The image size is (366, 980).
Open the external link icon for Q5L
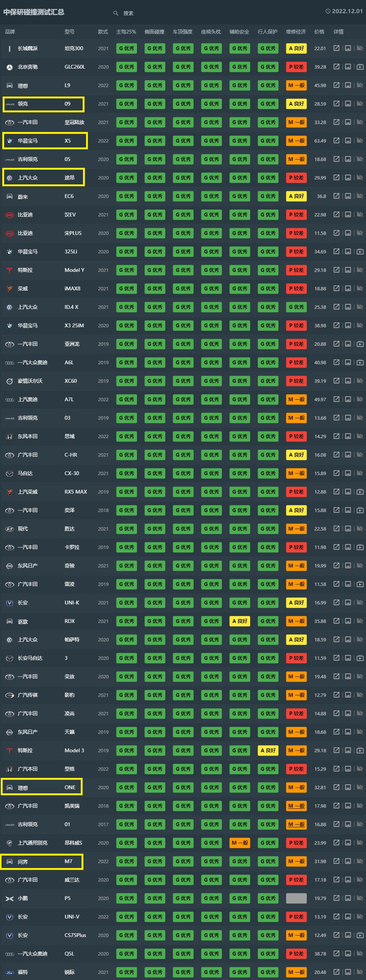tap(336, 954)
